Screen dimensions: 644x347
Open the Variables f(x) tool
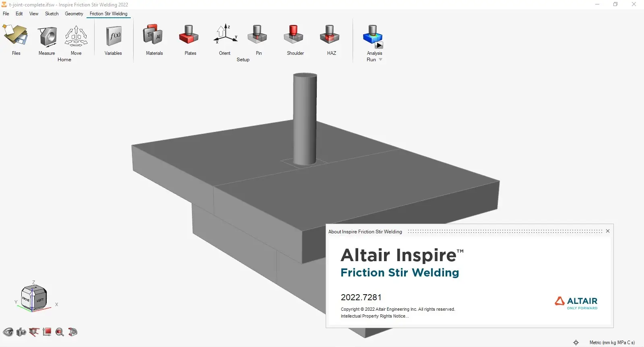pos(114,36)
